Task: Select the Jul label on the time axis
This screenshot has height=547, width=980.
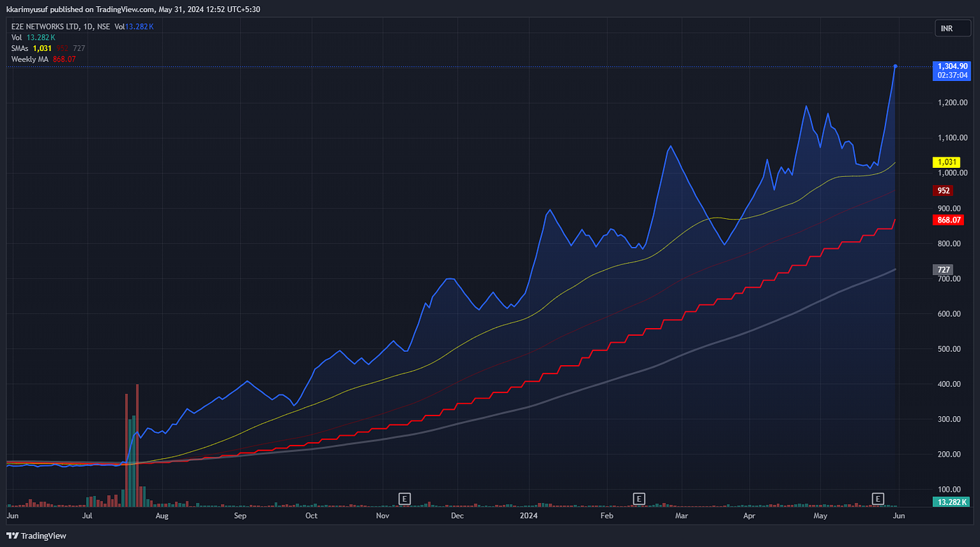Action: pos(87,516)
